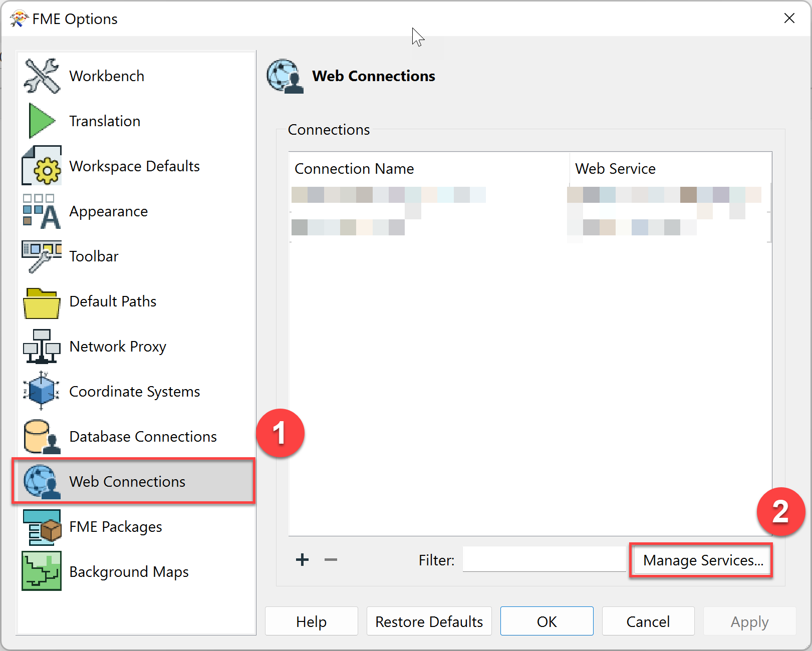This screenshot has height=651, width=812.
Task: Select the Toolbar category label
Action: point(94,256)
